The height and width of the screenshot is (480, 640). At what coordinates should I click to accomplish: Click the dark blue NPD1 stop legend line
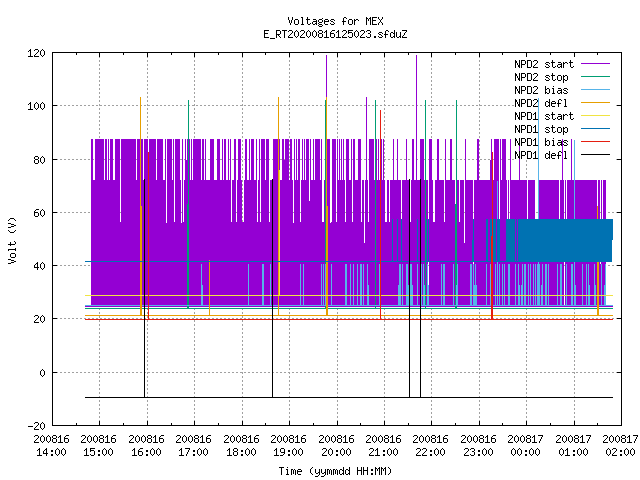click(x=596, y=129)
